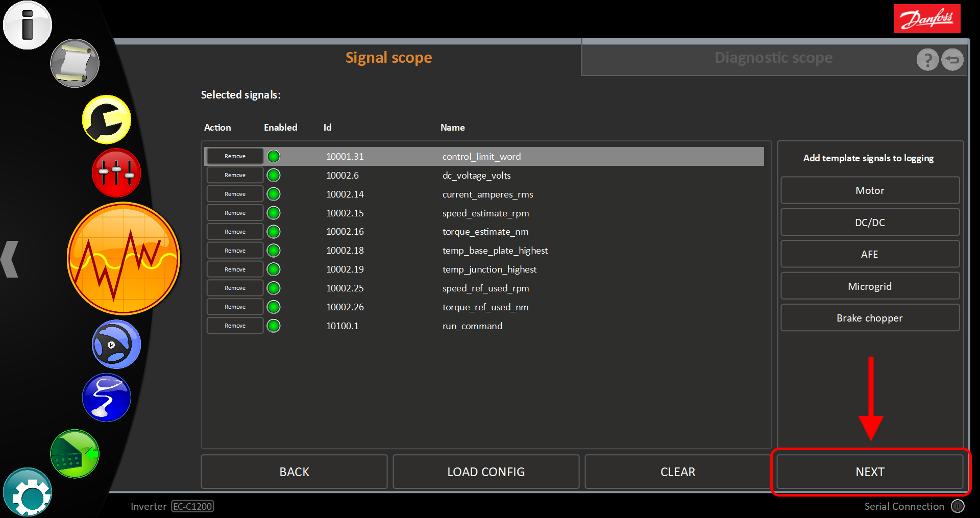Click the Serial Connection status indicator
Image resolution: width=980 pixels, height=518 pixels.
[958, 506]
